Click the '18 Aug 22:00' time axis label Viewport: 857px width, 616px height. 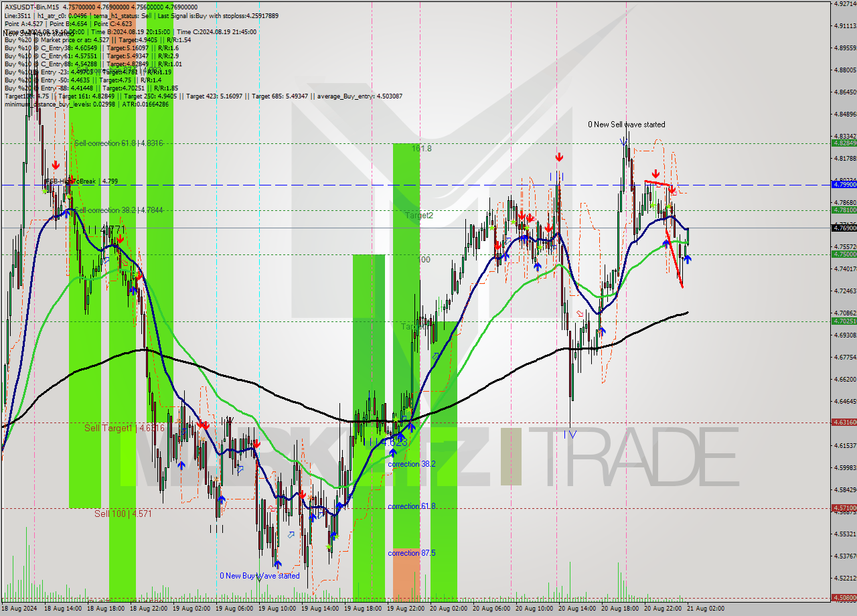150,609
